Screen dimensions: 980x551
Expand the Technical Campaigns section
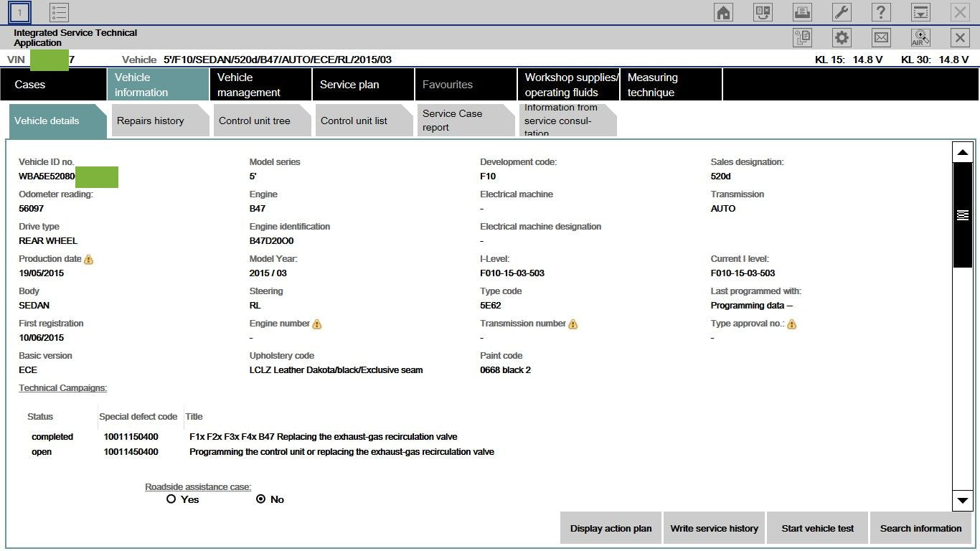tap(62, 387)
